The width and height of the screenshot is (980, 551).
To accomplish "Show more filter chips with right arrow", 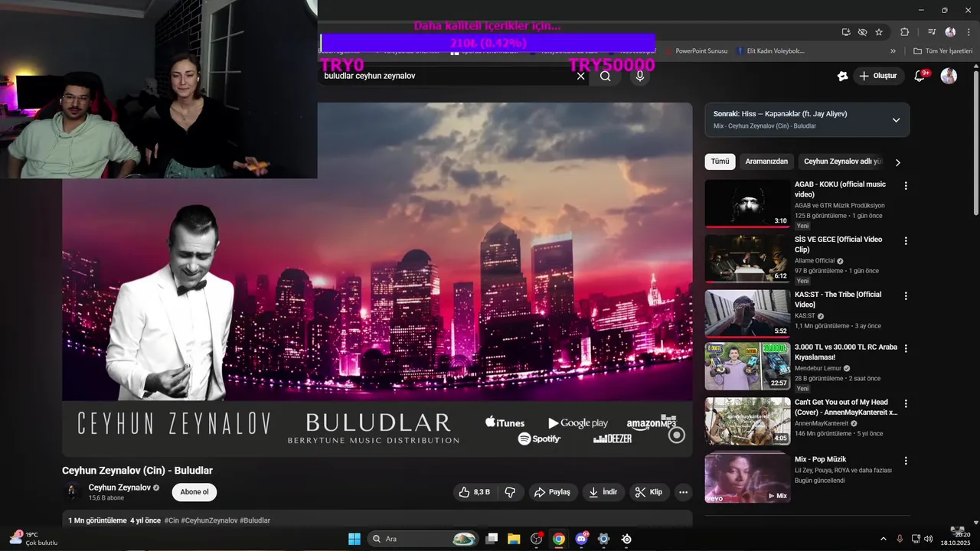I will click(898, 162).
